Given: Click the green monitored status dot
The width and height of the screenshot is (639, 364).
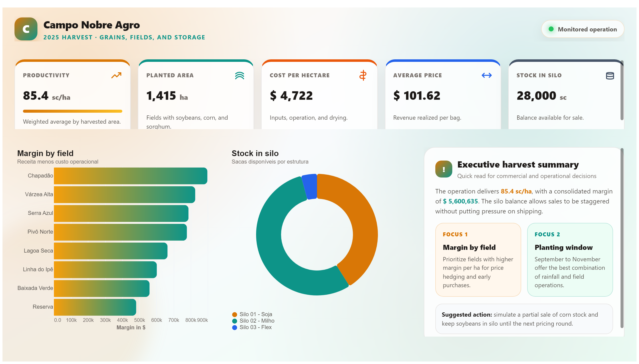Looking at the screenshot, I should (x=551, y=29).
